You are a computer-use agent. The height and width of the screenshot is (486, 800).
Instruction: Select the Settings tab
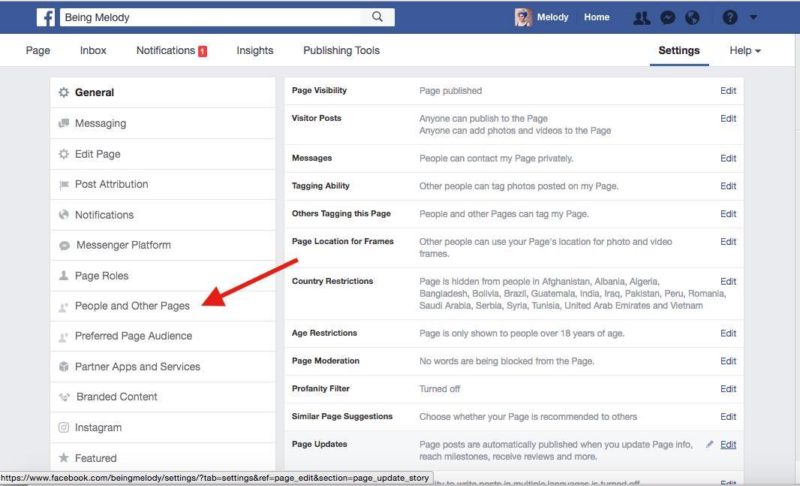(679, 50)
